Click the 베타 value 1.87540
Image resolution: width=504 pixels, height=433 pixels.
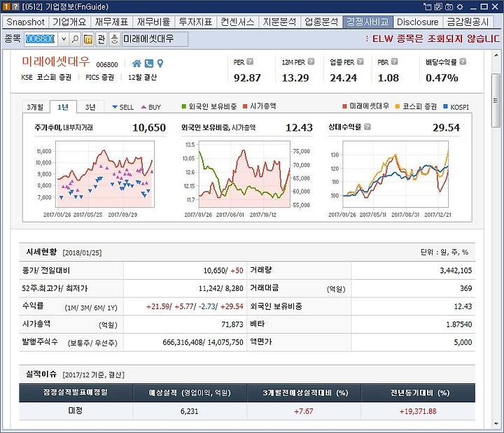point(459,325)
